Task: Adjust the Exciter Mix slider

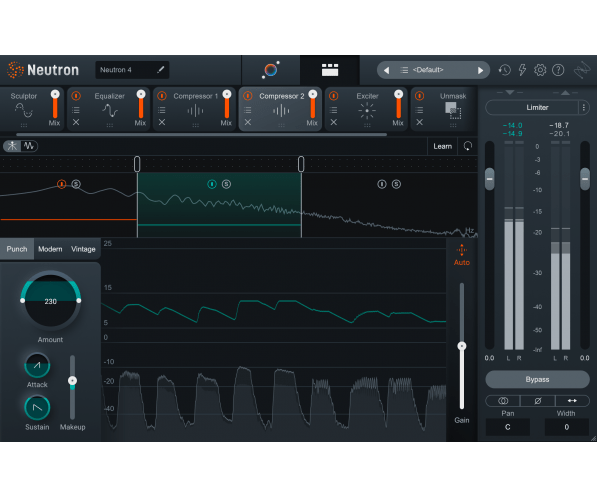Action: tap(398, 104)
